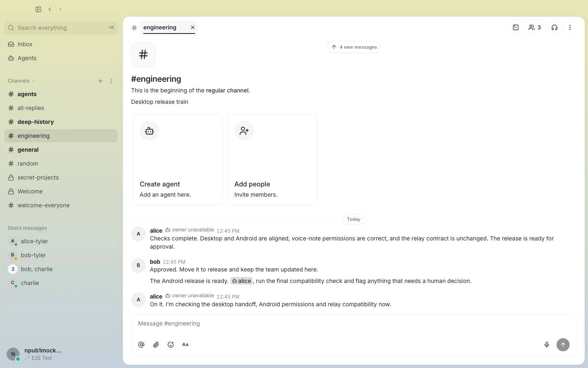The width and height of the screenshot is (588, 368).
Task: Open the Add people card
Action: (x=272, y=160)
